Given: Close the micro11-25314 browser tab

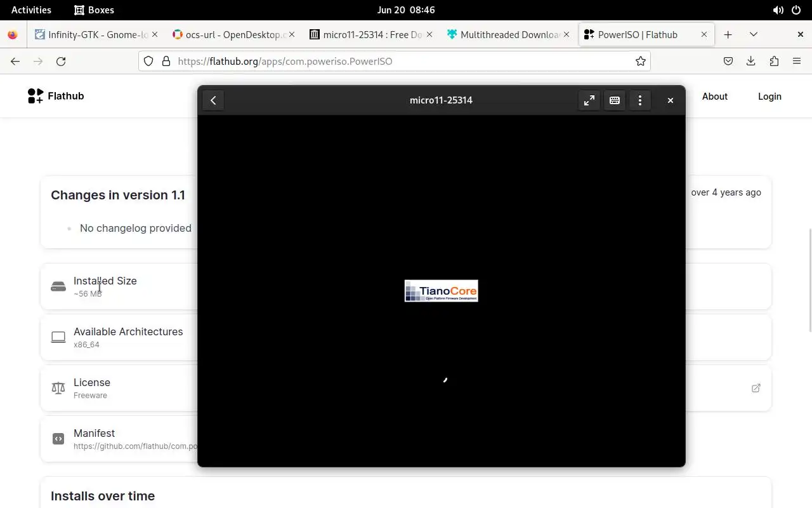Looking at the screenshot, I should (x=429, y=35).
